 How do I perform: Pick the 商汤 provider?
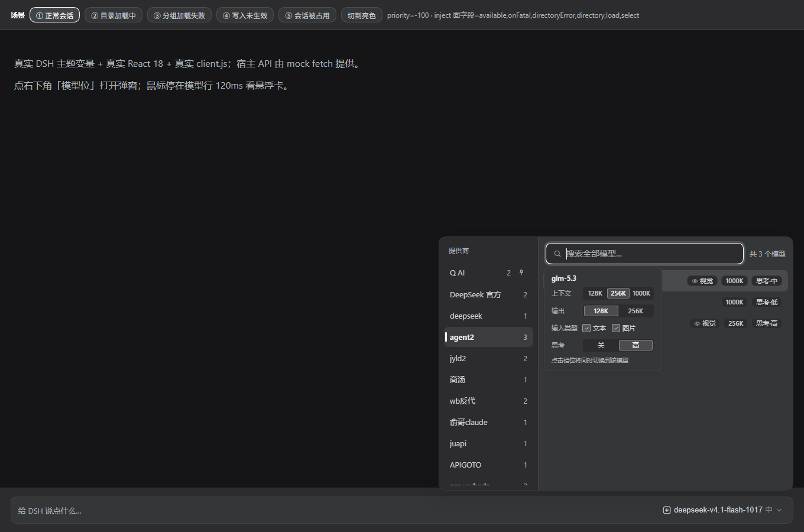(x=488, y=379)
